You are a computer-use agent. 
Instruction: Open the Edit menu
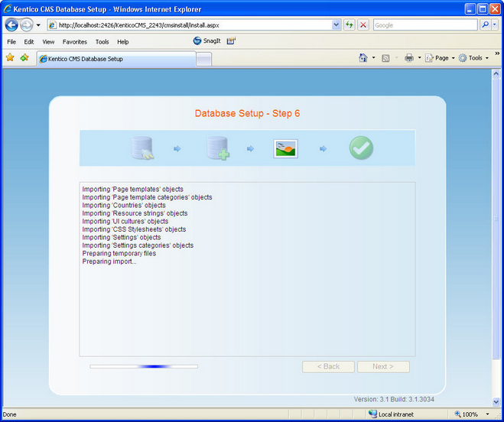pyautogui.click(x=29, y=42)
